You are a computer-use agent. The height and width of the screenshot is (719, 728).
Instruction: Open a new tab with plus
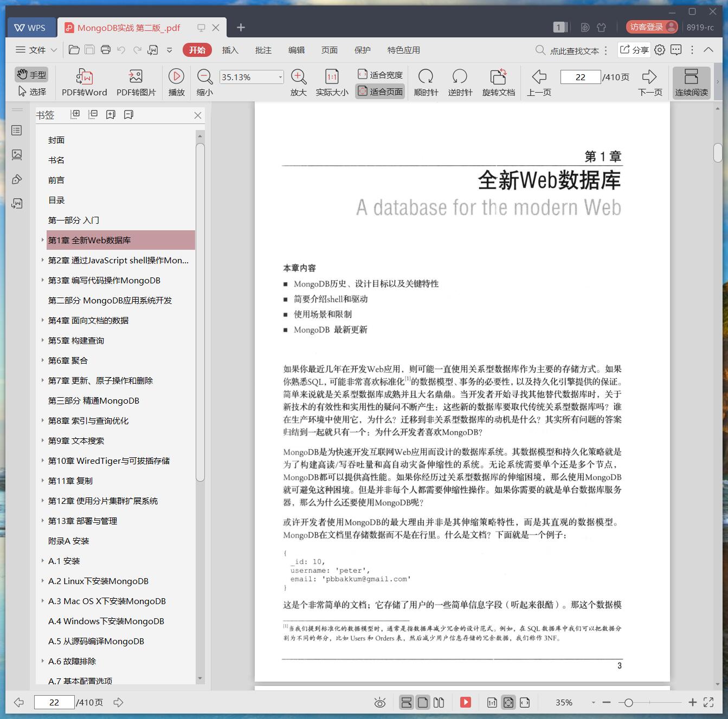(241, 28)
